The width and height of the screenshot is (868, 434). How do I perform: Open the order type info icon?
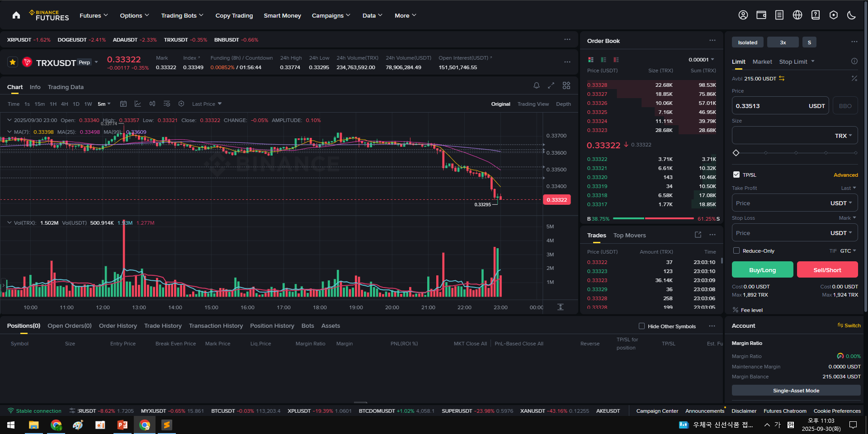pos(854,61)
